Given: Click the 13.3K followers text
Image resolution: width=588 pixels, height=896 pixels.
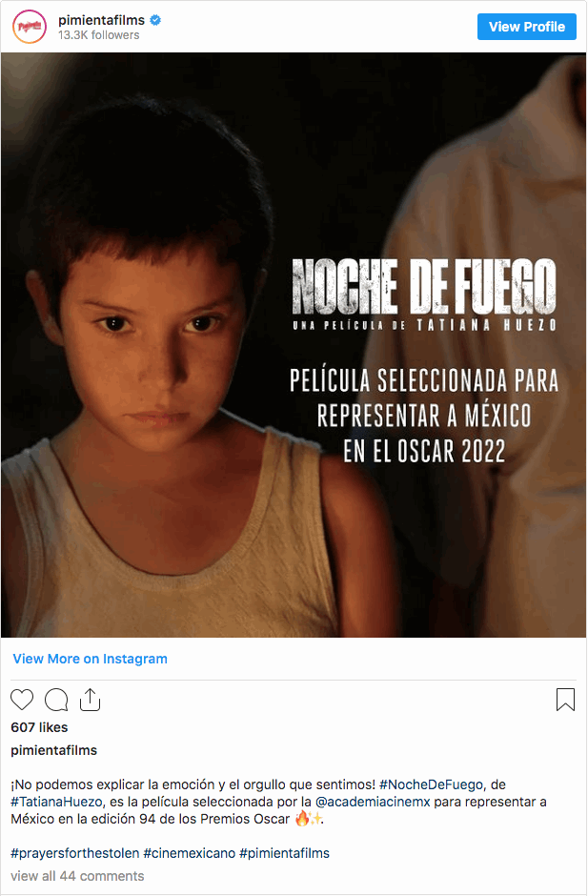Looking at the screenshot, I should click(98, 35).
